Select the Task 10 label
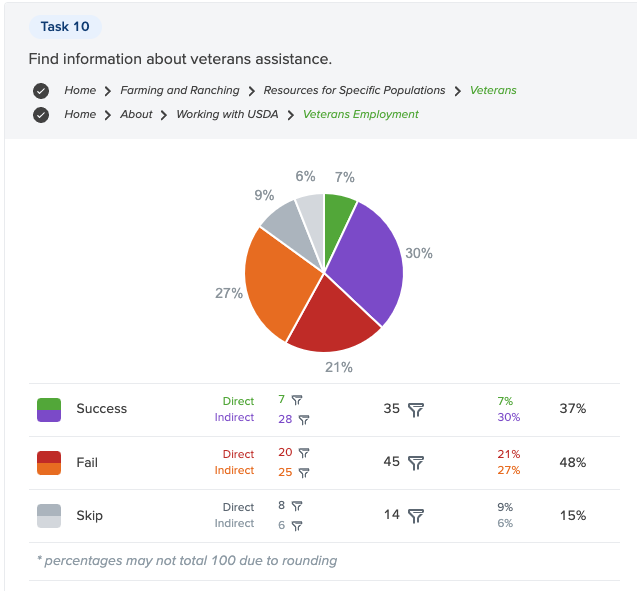 65,27
